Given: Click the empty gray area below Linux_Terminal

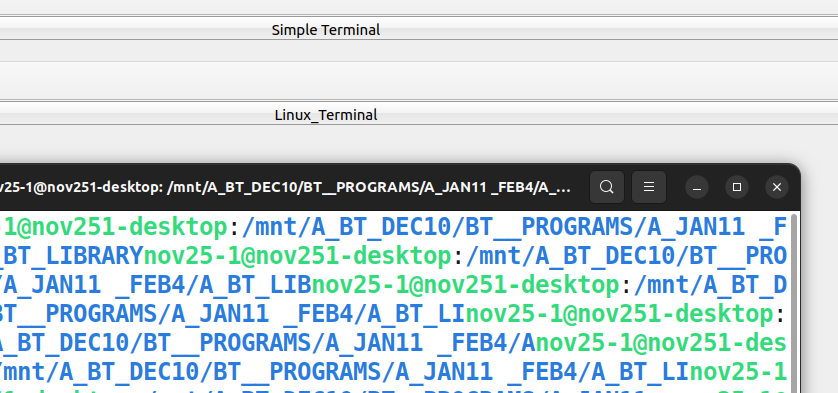Looking at the screenshot, I should pos(419,143).
